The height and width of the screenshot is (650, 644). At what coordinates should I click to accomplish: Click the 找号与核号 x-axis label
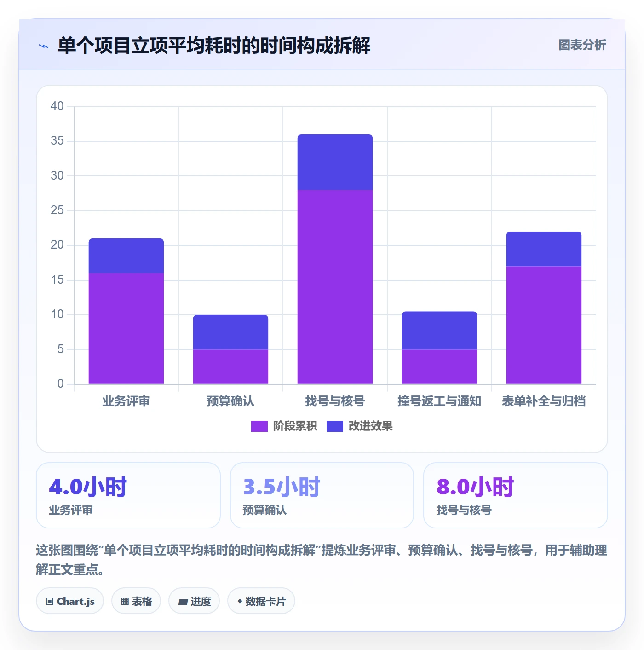[x=335, y=401]
